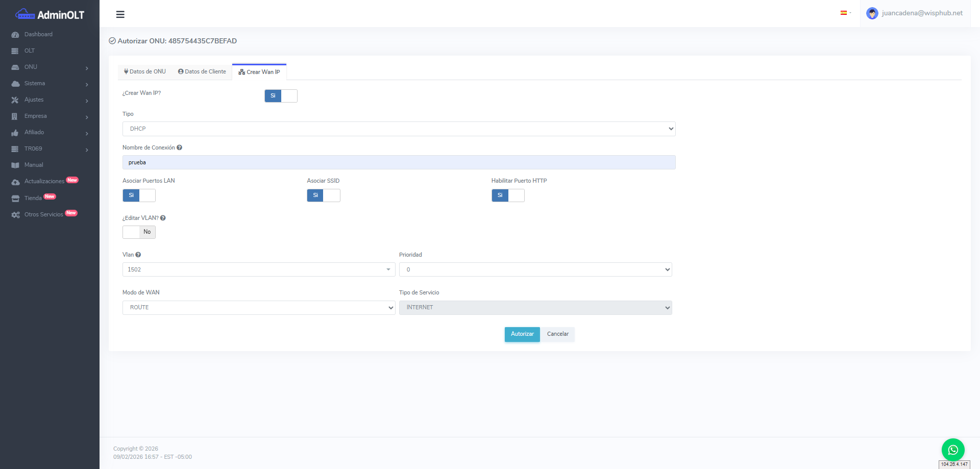The width and height of the screenshot is (980, 469).
Task: Click the Dashboard sidebar icon
Action: point(15,35)
